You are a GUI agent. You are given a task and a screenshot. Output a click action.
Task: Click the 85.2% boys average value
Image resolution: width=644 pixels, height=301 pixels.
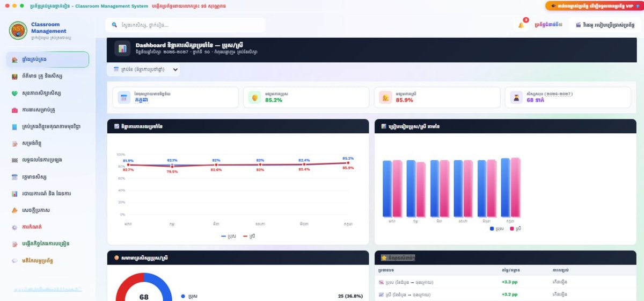(x=274, y=100)
